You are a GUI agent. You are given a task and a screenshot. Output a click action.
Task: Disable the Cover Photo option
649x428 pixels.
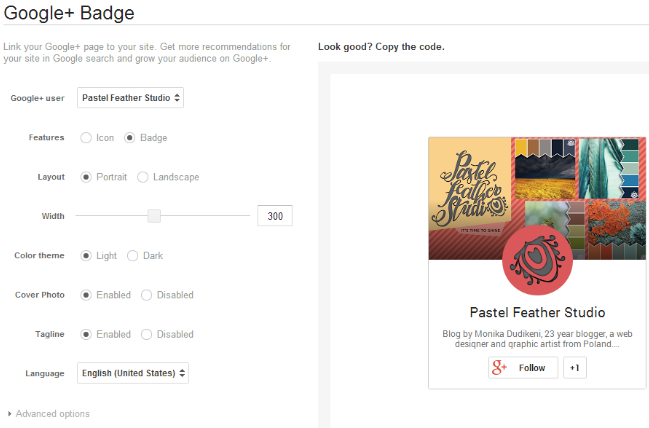coord(147,295)
